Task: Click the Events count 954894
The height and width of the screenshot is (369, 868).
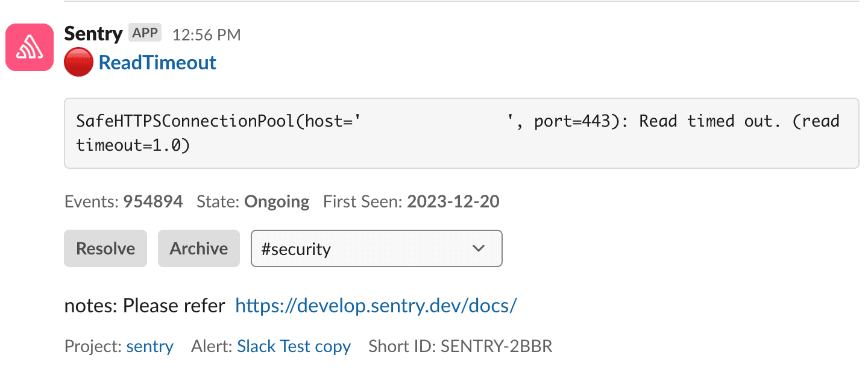Action: click(153, 201)
